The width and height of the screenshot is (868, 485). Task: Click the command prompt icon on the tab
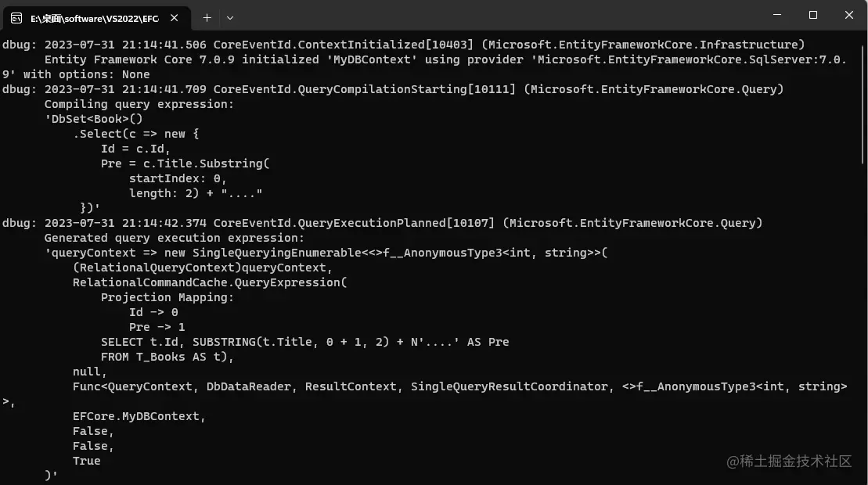pyautogui.click(x=16, y=18)
